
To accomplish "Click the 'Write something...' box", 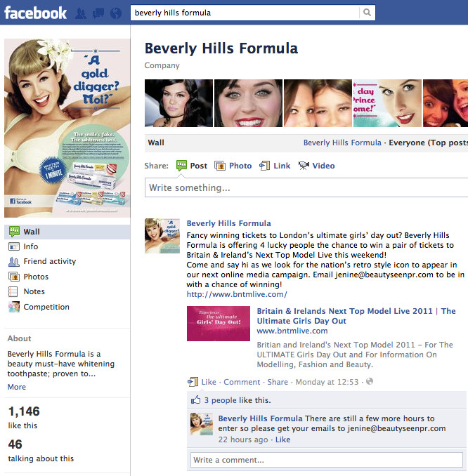I will tap(306, 187).
